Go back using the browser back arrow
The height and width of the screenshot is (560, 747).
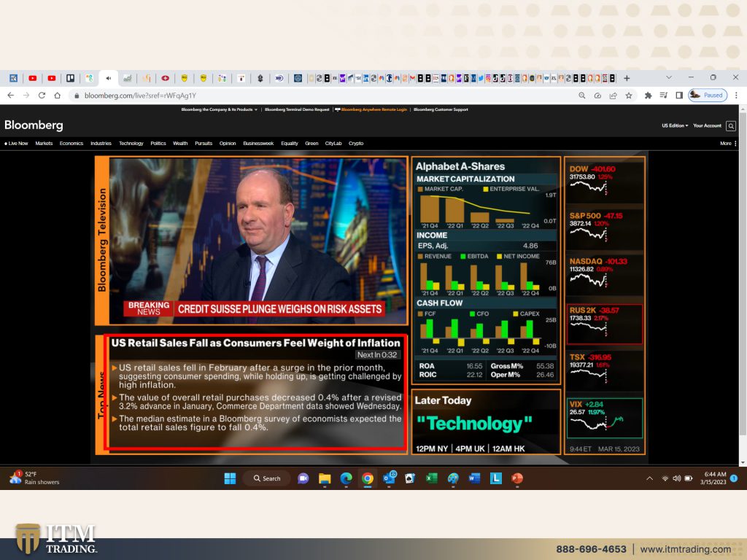pyautogui.click(x=10, y=96)
